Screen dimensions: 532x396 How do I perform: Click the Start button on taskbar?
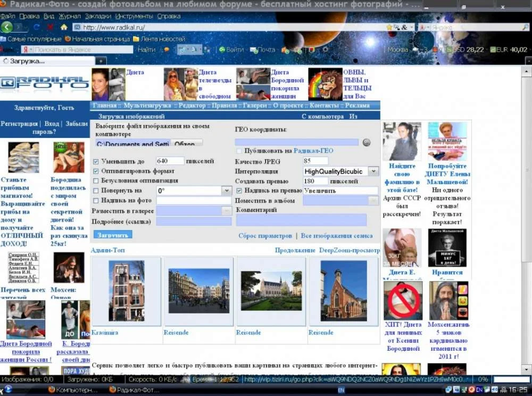pyautogui.click(x=7, y=389)
